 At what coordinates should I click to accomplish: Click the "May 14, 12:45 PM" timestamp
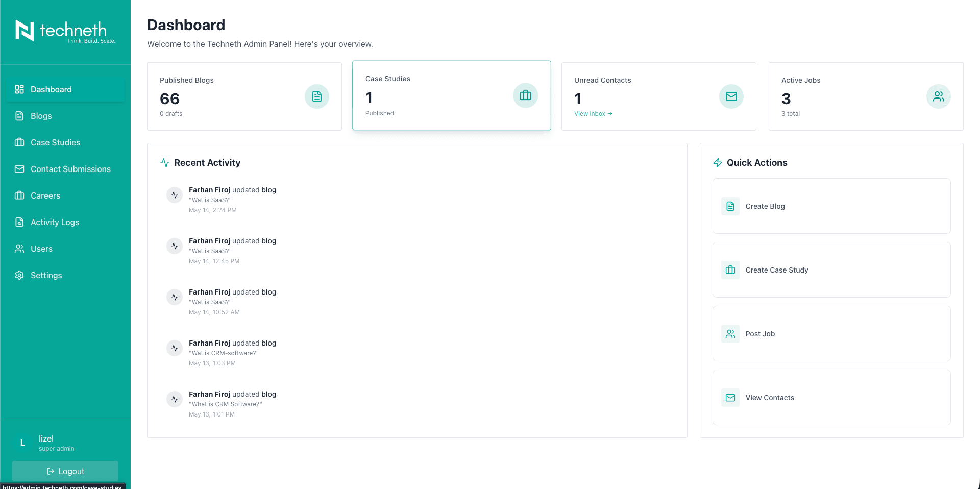(214, 261)
